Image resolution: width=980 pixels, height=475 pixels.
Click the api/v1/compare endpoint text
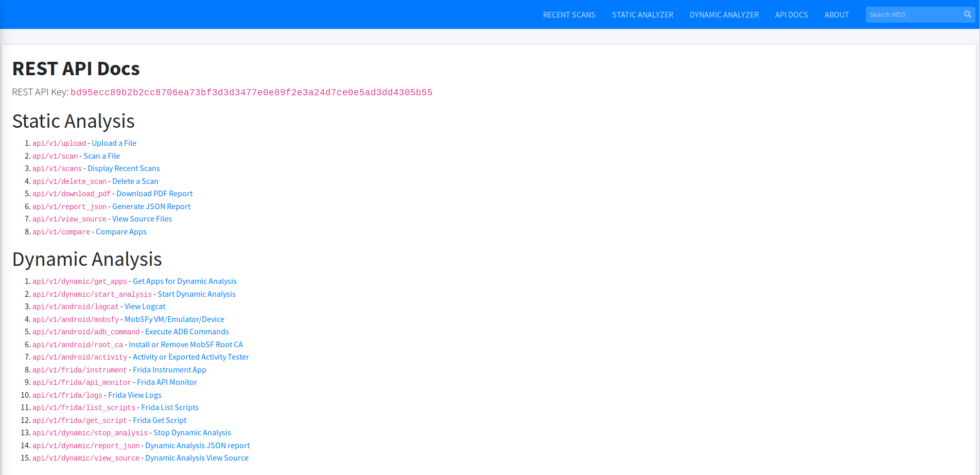pos(61,232)
